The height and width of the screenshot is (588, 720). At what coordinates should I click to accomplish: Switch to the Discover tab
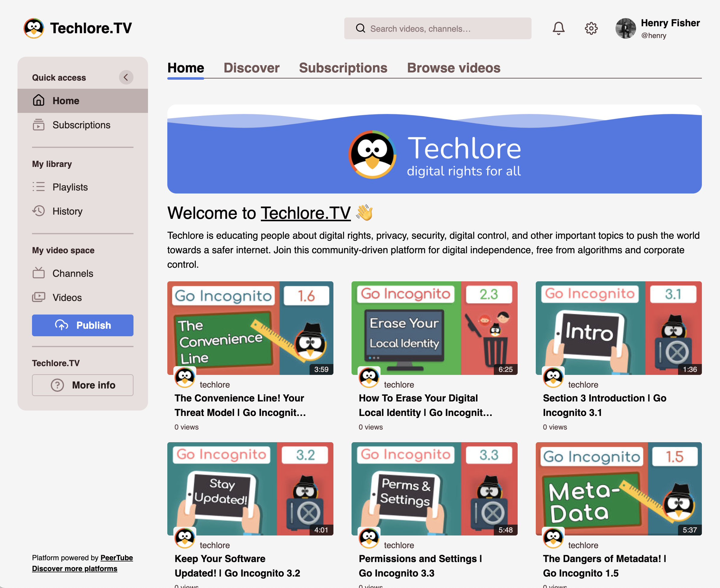coord(251,68)
